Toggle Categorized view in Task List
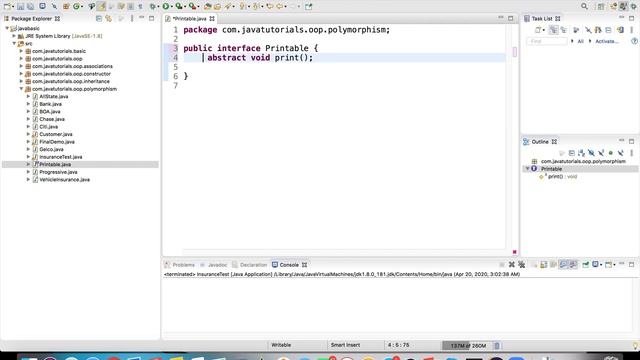 click(553, 30)
